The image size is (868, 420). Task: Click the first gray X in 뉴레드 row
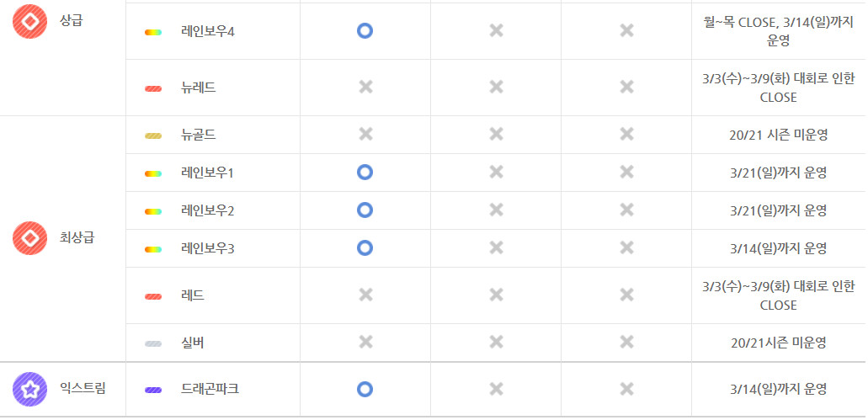coord(365,87)
